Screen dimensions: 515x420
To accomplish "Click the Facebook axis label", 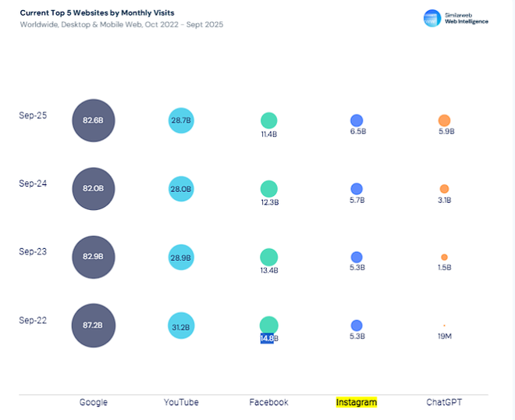I will (268, 402).
